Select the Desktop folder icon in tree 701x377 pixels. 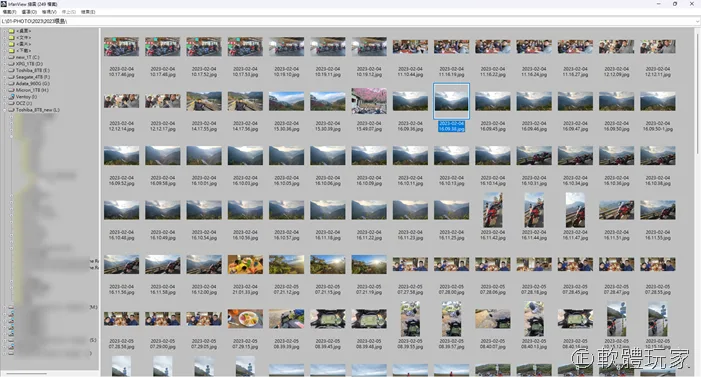[12, 31]
